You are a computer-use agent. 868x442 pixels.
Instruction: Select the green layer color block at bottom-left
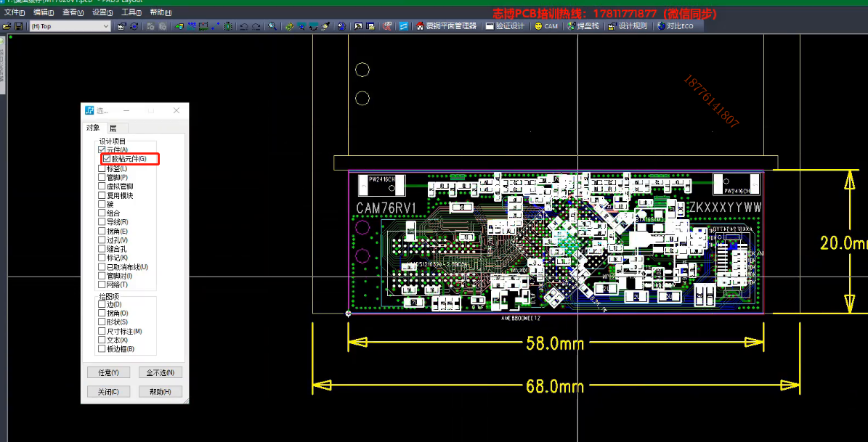point(11,37)
